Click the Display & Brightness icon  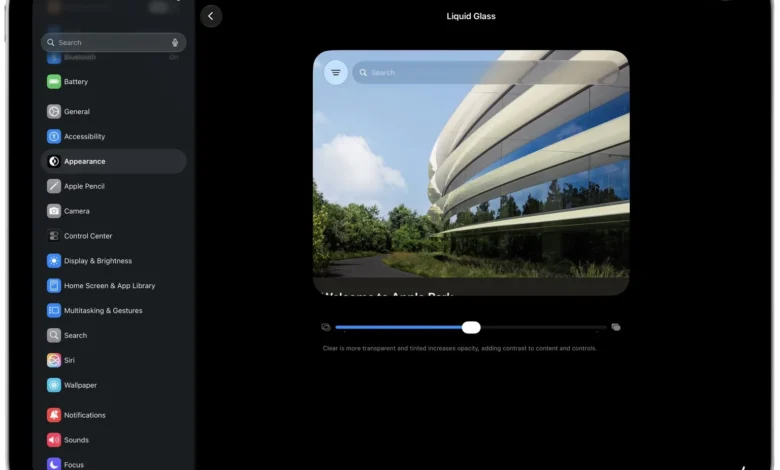click(54, 261)
